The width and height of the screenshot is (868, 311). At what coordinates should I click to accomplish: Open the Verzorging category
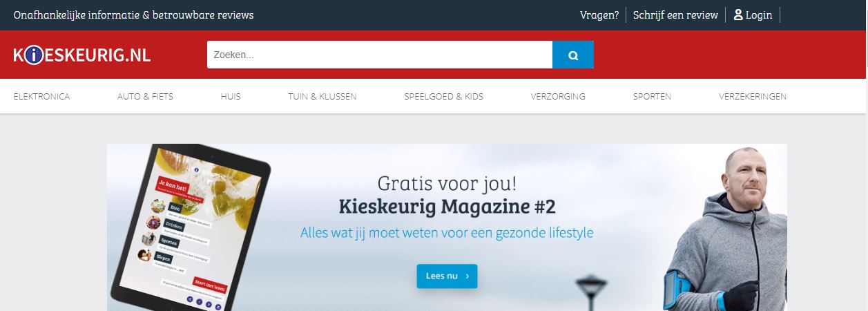(x=558, y=97)
